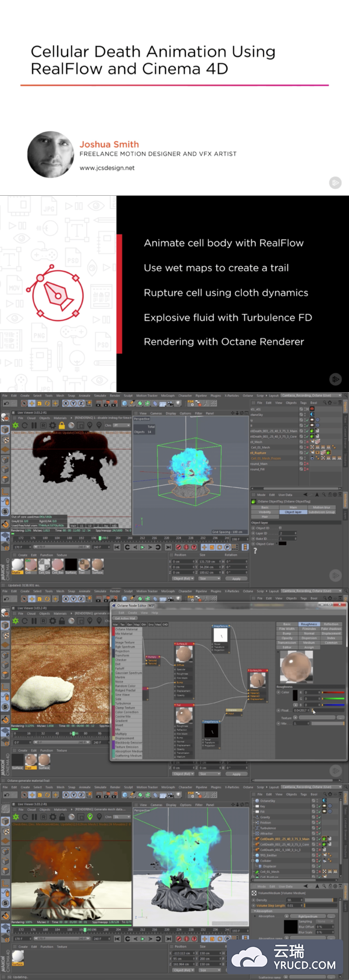
Task: Open X-Particles menu in explosion render screenshot
Action: tap(232, 787)
